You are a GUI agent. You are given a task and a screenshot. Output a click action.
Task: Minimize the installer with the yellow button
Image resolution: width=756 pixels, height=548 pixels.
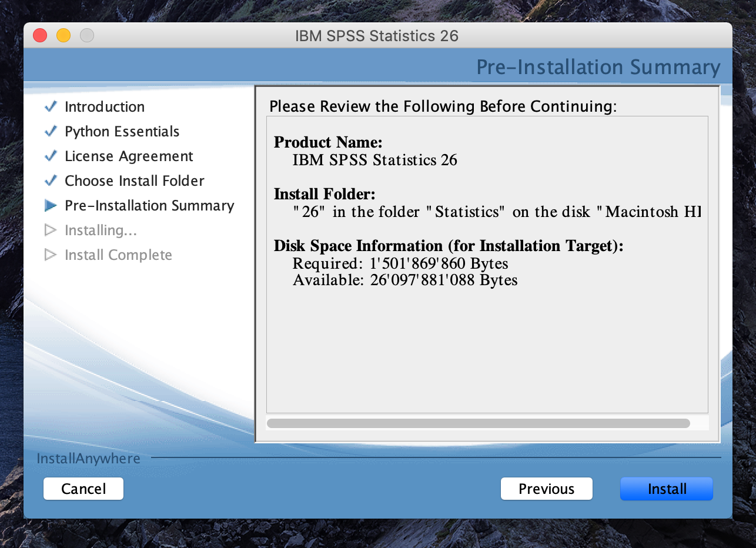pos(63,35)
